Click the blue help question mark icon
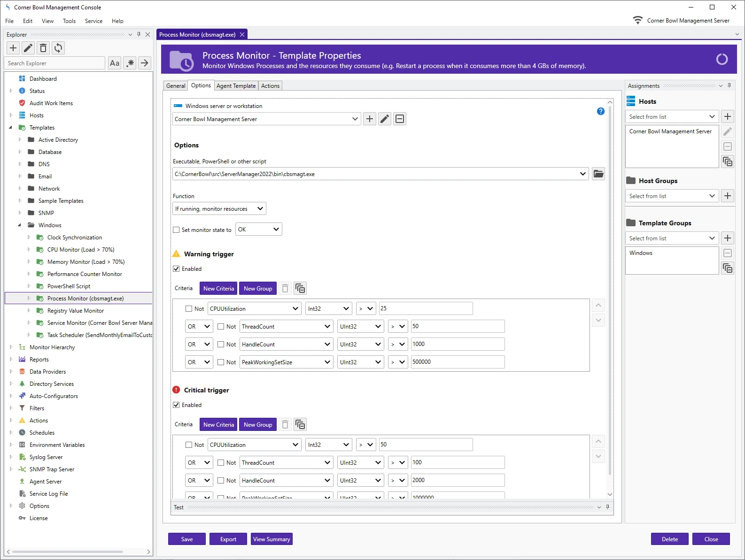Viewport: 745px width, 560px height. pos(600,111)
